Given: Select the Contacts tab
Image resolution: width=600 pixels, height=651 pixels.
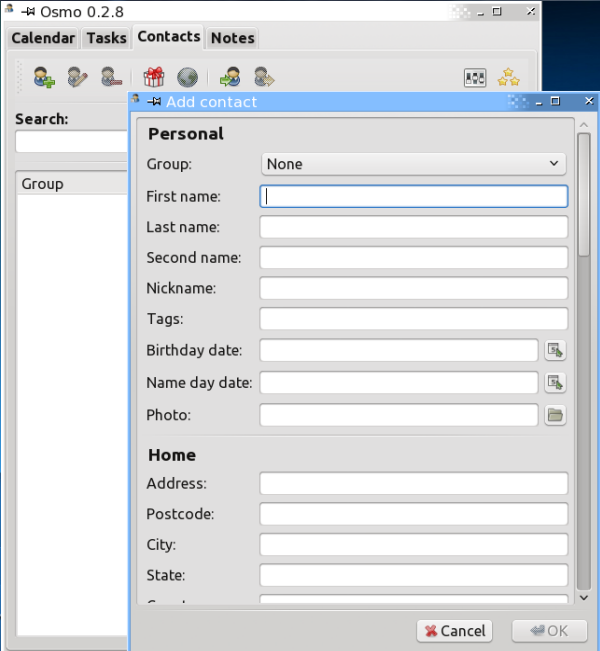Looking at the screenshot, I should 169,37.
